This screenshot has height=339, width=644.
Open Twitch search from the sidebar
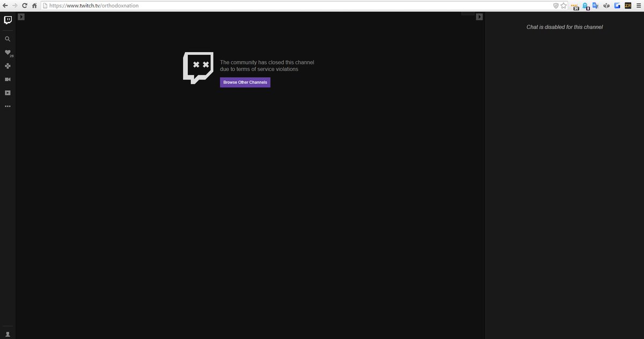coord(8,39)
